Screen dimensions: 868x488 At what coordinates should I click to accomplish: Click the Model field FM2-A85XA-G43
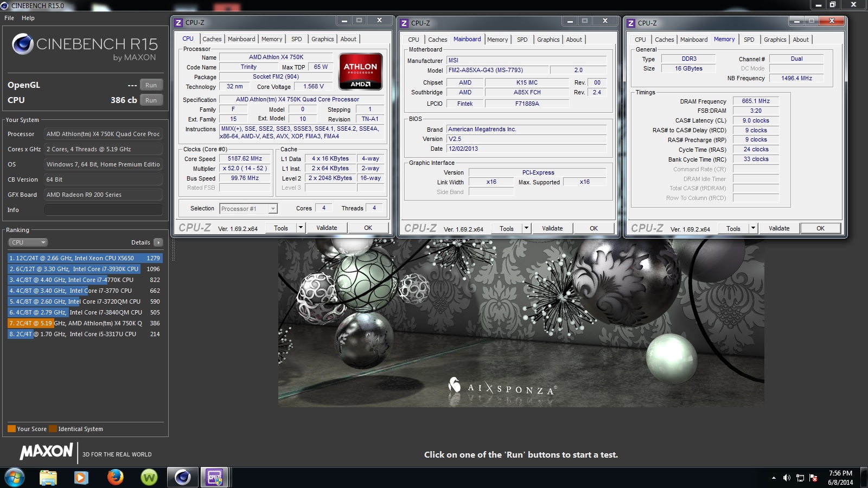[498, 70]
